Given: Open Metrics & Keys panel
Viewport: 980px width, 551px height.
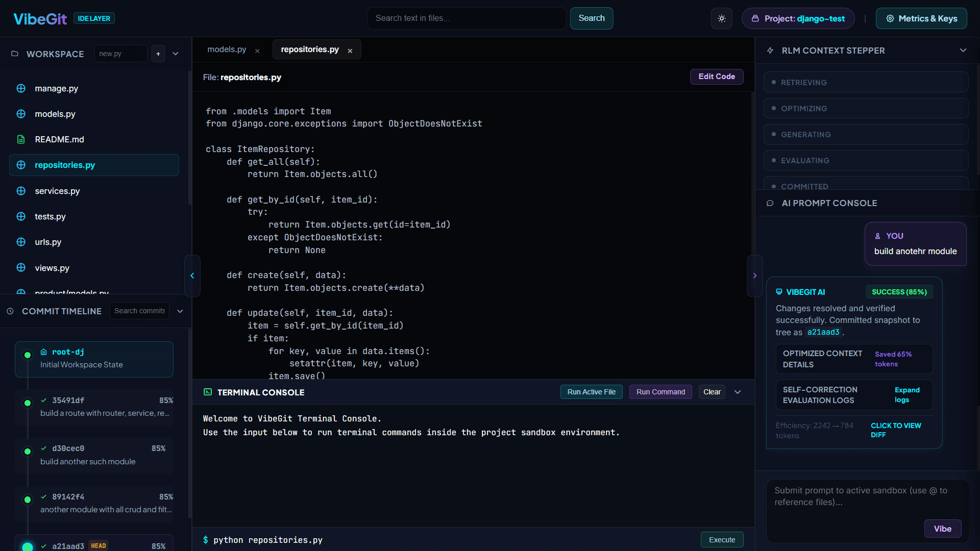Looking at the screenshot, I should [x=921, y=18].
